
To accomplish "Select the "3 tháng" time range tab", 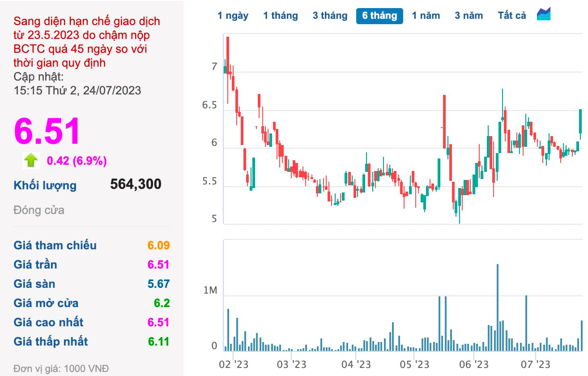I will tap(330, 16).
